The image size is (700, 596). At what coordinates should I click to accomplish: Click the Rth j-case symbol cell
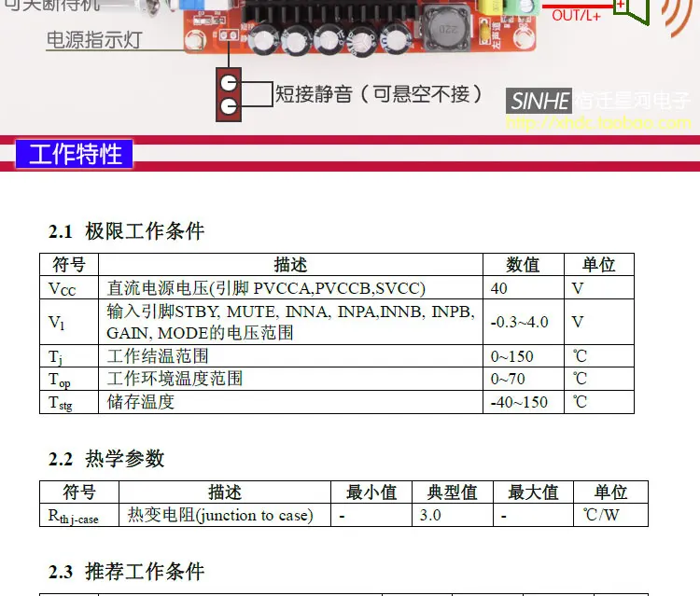click(79, 515)
